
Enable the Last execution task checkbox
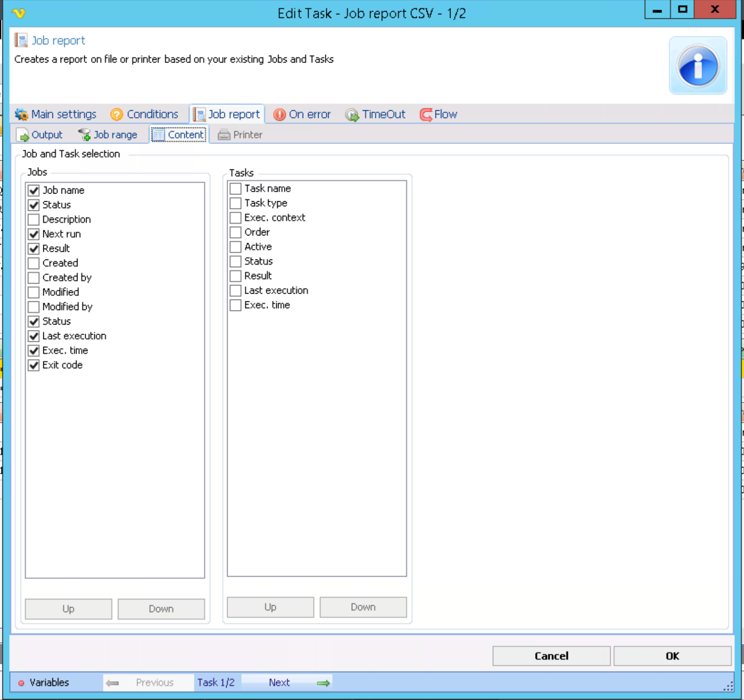235,291
